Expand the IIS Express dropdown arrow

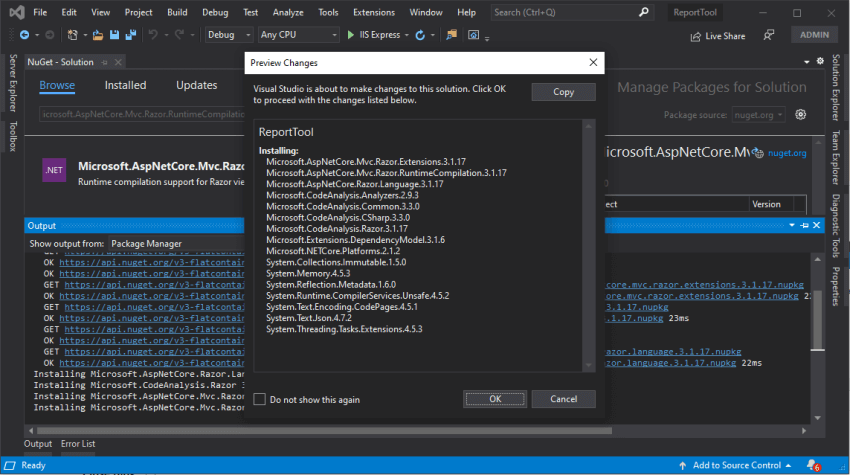click(x=407, y=35)
